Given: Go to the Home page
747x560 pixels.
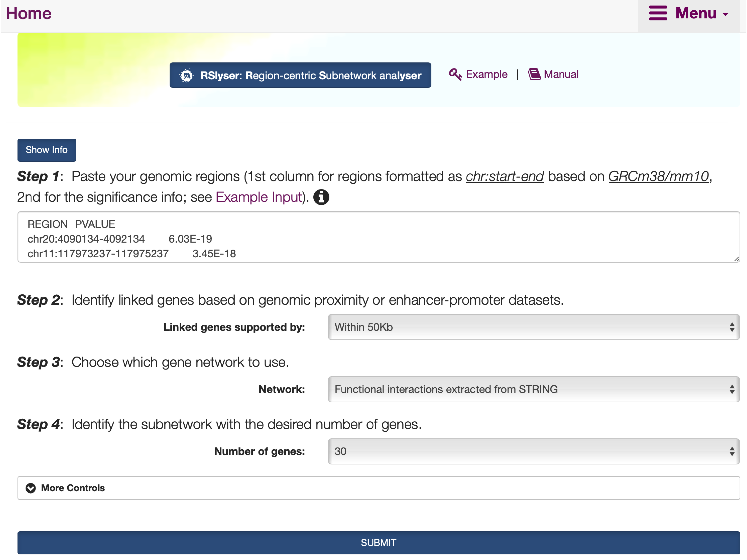Looking at the screenshot, I should (x=29, y=13).
